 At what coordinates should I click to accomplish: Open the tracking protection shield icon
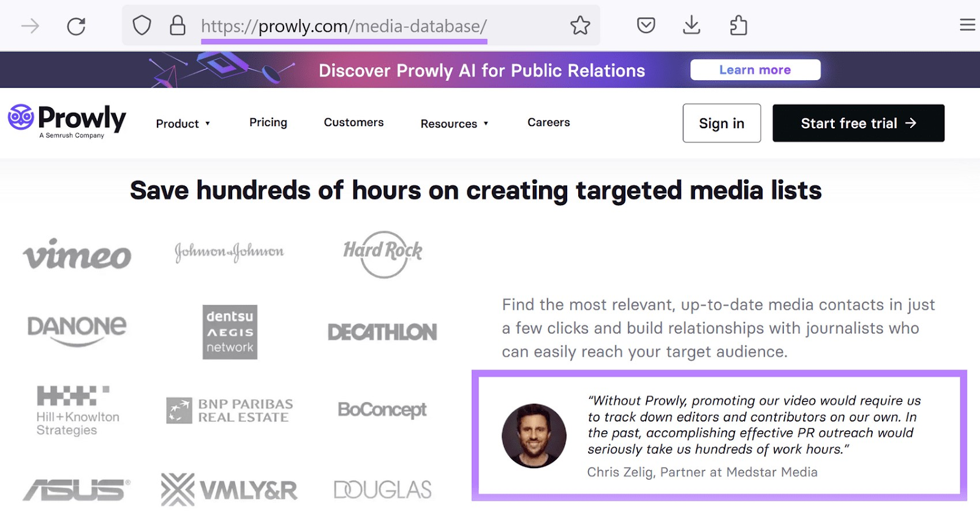coord(142,26)
